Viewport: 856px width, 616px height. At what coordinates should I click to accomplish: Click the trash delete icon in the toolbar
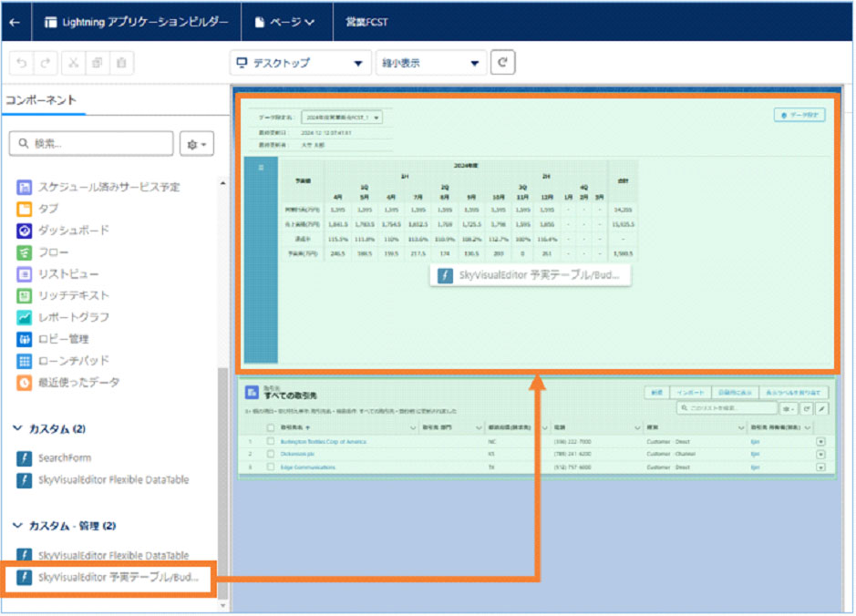[x=122, y=63]
